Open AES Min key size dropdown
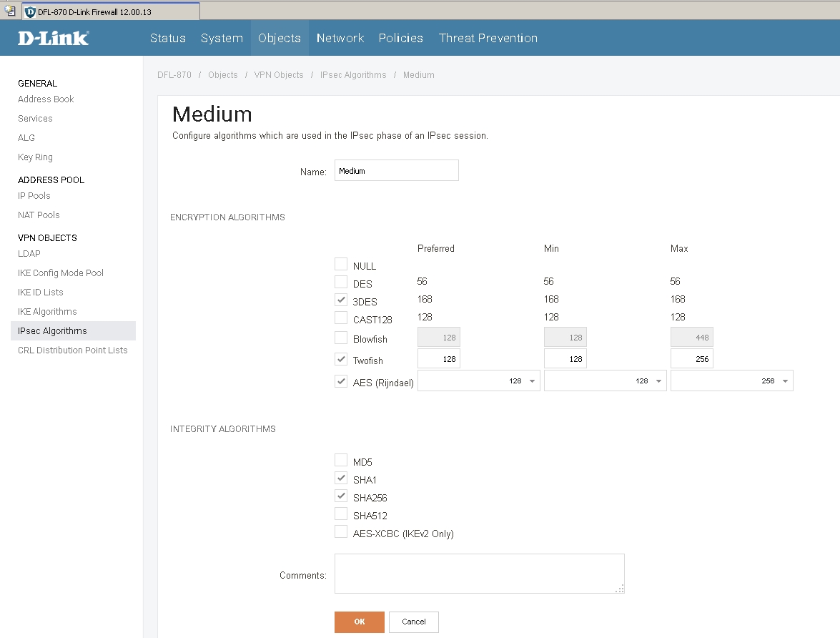840x638 pixels. click(x=605, y=381)
